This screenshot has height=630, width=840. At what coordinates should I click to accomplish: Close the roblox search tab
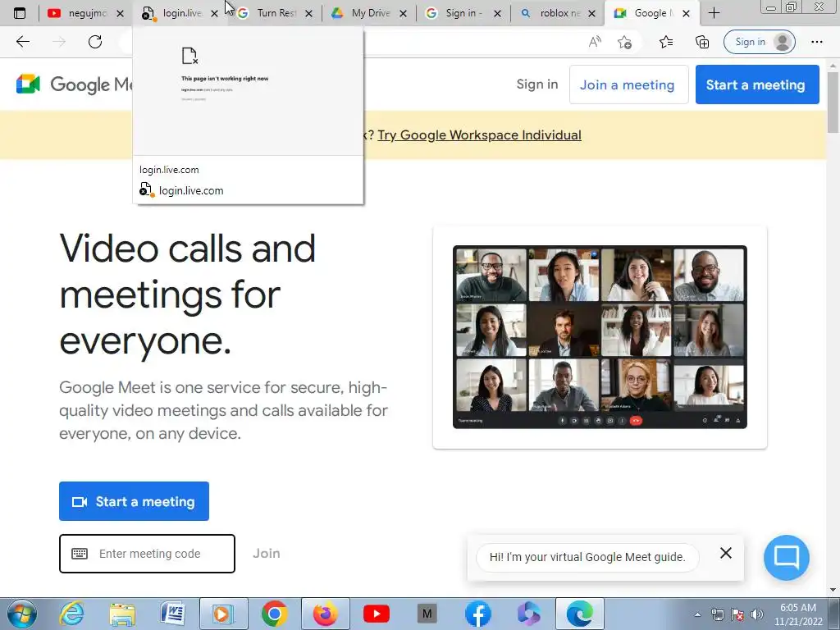pos(592,13)
